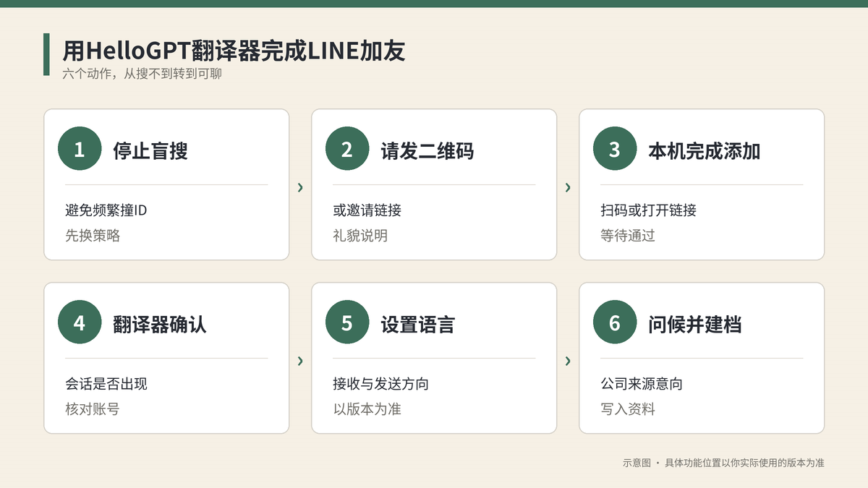
Task: Click the green circle numbered 2
Action: click(x=347, y=149)
